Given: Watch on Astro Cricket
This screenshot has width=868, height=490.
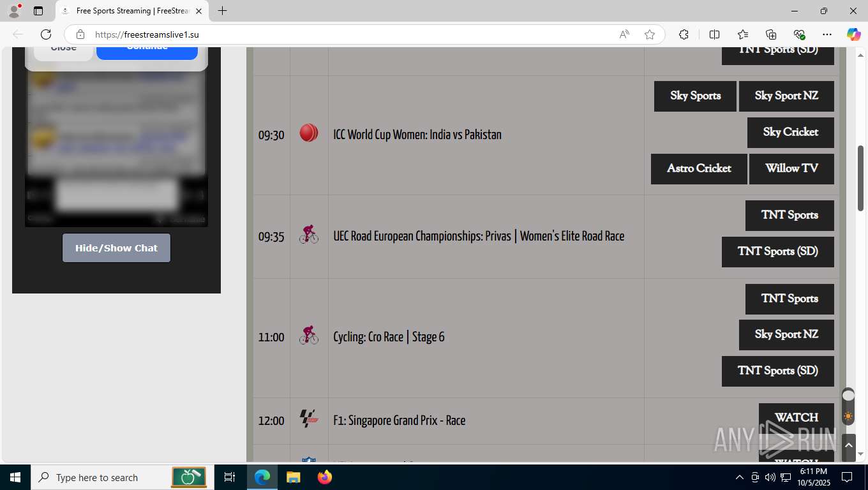Looking at the screenshot, I should [x=699, y=168].
